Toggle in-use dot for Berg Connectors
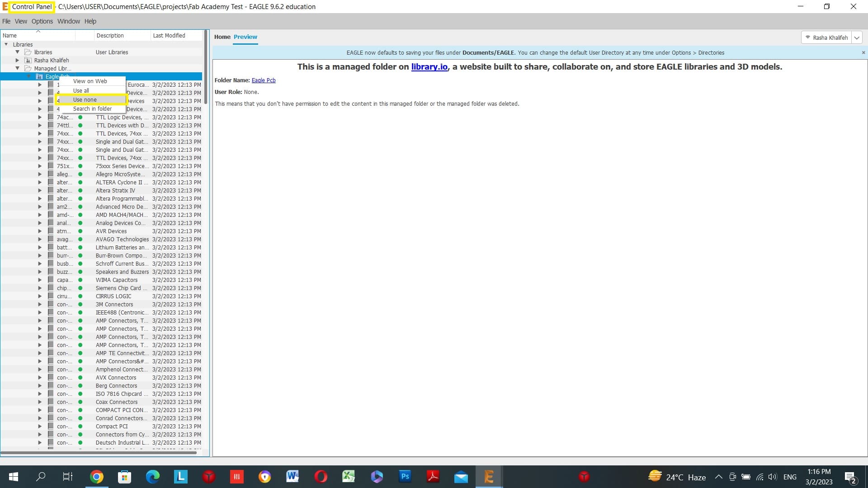 (80, 386)
